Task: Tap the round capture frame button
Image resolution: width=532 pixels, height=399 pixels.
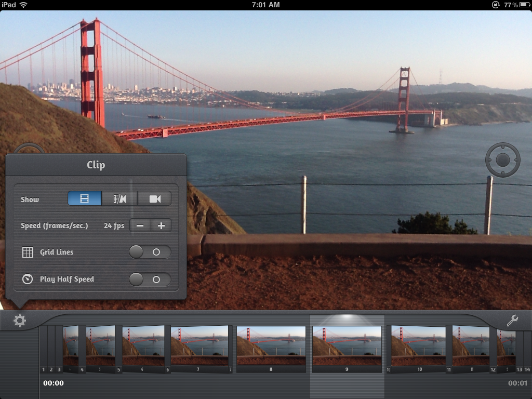Action: [x=502, y=160]
